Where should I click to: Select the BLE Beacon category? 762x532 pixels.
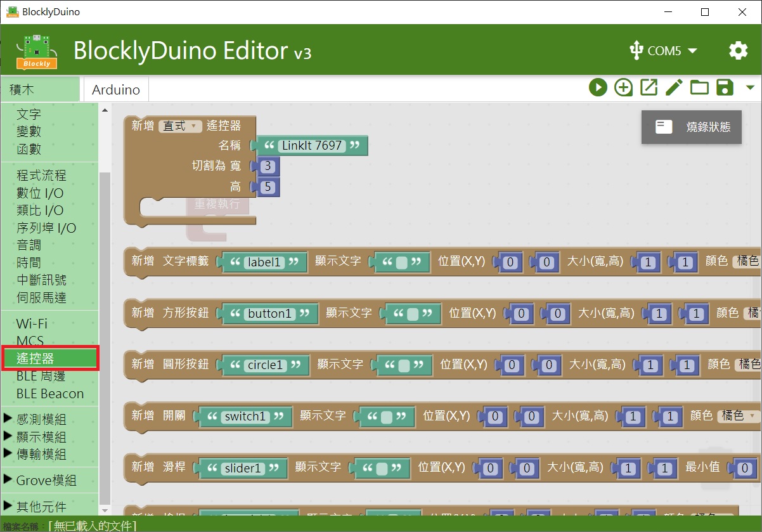[50, 394]
